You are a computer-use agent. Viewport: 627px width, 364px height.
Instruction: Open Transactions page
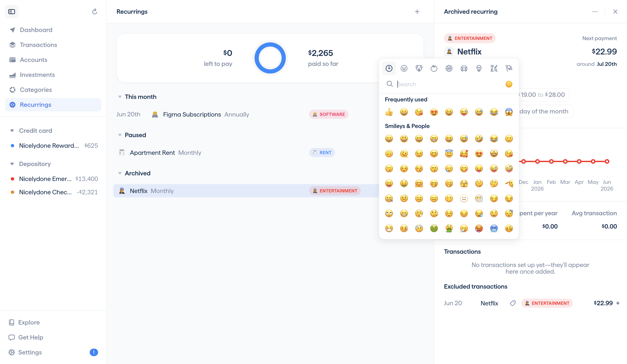(x=53, y=45)
